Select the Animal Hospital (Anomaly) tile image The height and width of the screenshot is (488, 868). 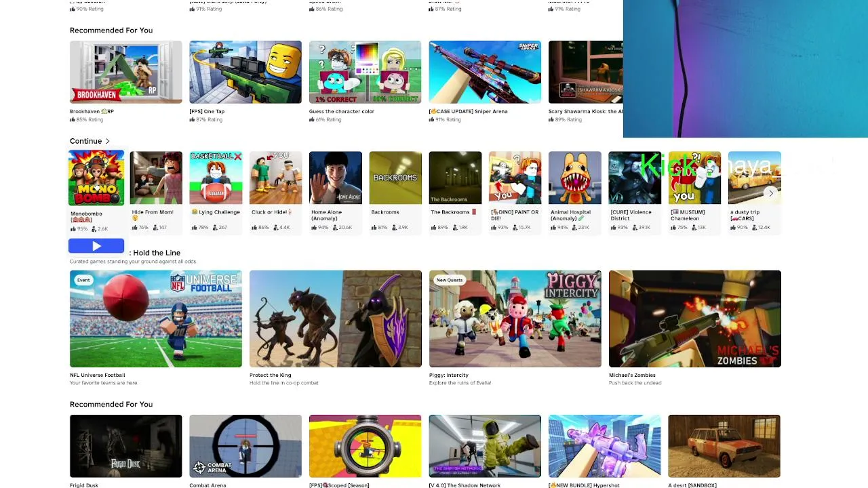[x=575, y=178]
